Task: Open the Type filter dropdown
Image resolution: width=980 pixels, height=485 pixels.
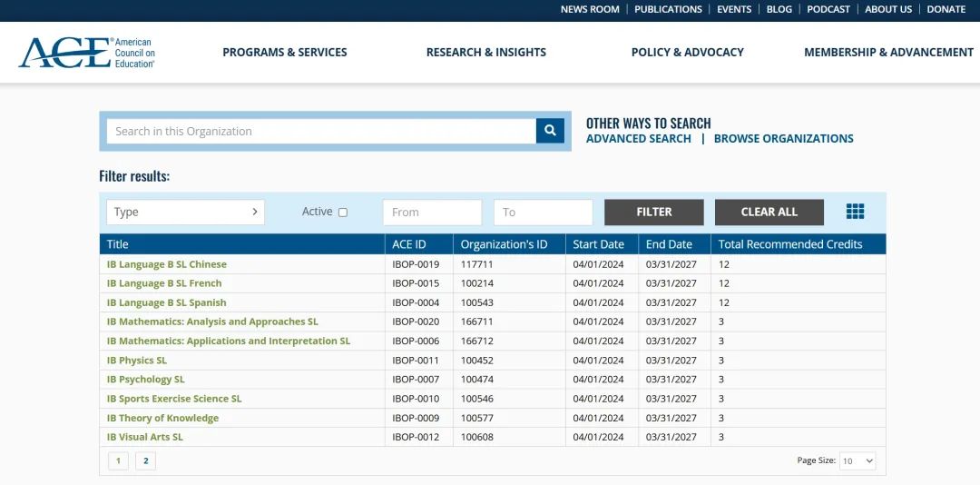Action: point(186,213)
